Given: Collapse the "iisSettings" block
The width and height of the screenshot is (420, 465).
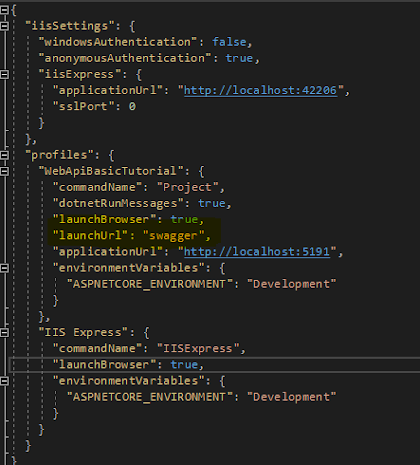Looking at the screenshot, I should pyautogui.click(x=4, y=26).
